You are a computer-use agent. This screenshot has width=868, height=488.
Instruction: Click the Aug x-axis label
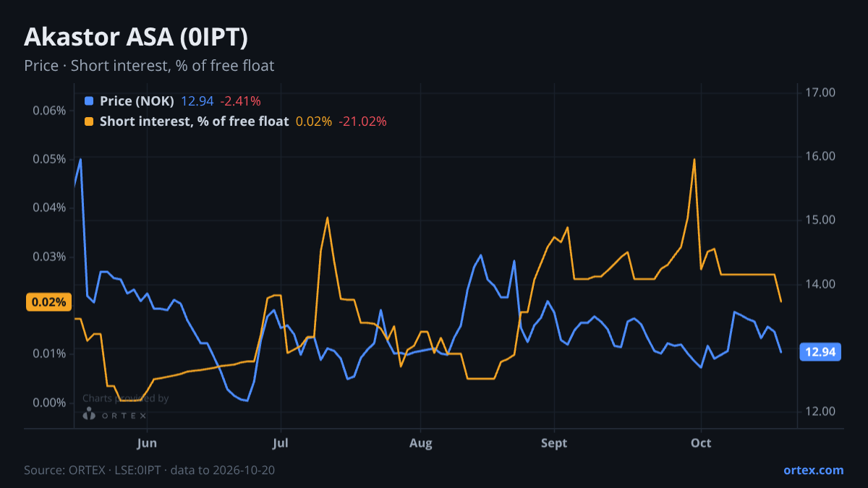[420, 442]
